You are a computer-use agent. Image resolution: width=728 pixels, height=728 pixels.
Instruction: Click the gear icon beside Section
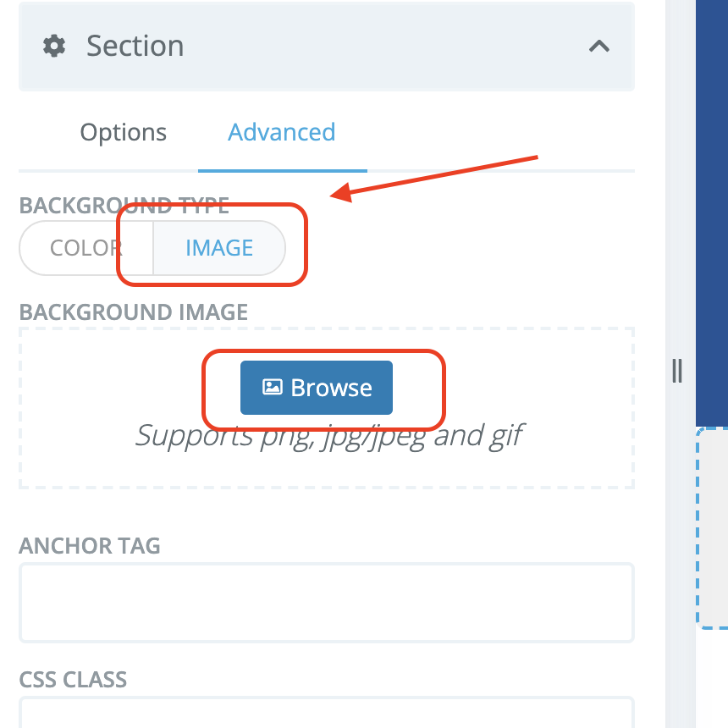click(54, 46)
